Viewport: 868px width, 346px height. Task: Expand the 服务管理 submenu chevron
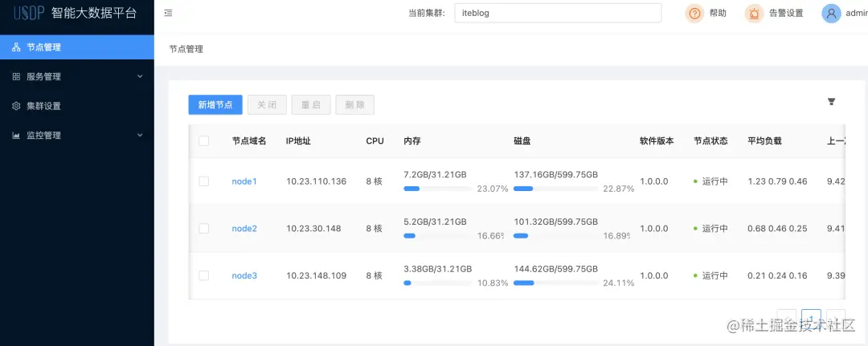pos(140,76)
